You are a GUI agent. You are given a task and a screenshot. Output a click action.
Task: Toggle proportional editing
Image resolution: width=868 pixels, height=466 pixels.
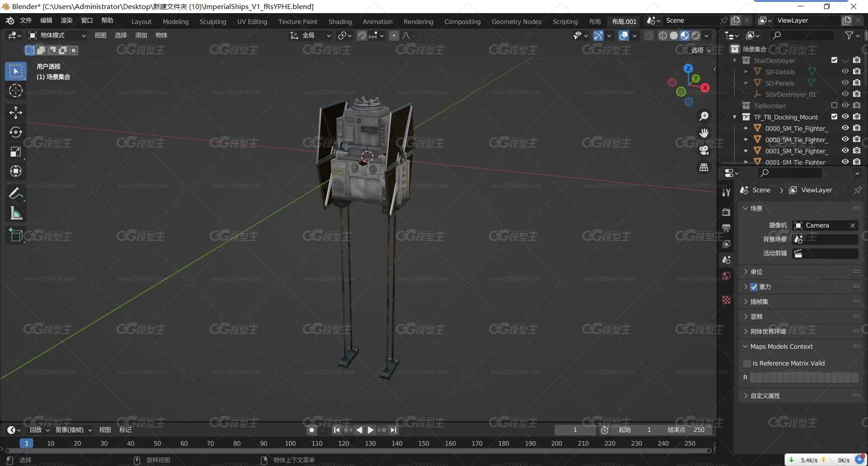[x=394, y=35]
